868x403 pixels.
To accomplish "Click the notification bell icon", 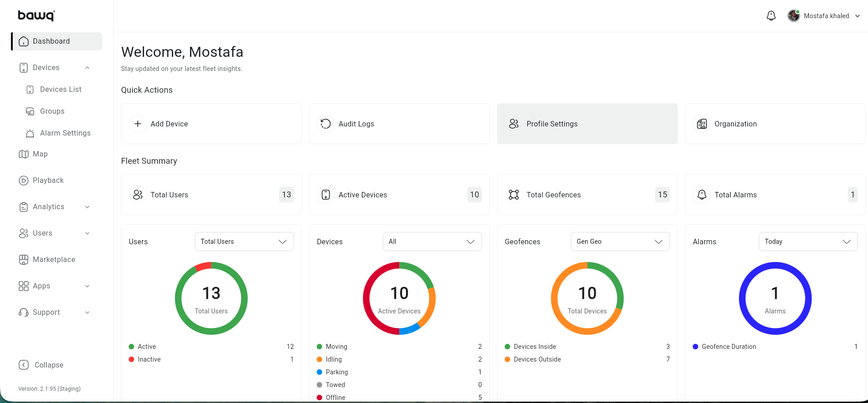I will point(771,16).
